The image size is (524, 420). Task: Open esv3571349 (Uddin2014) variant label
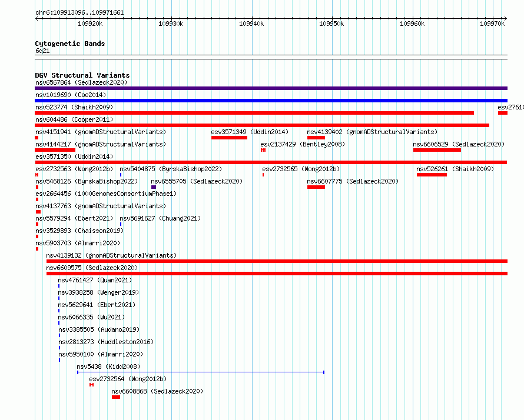pos(250,132)
